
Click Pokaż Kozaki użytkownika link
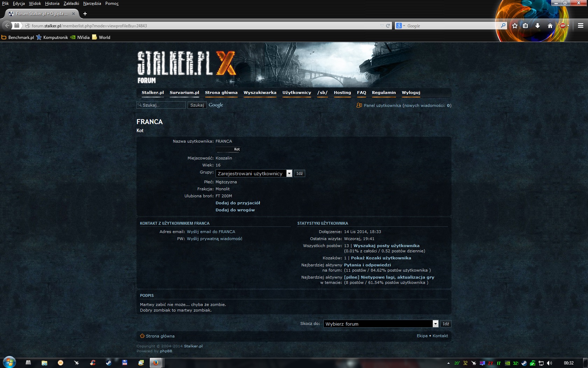[381, 258]
